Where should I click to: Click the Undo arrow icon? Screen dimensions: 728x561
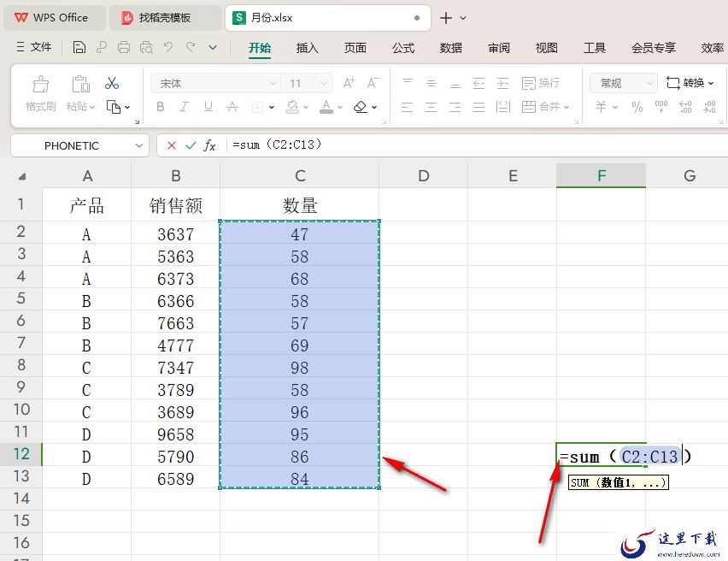pyautogui.click(x=168, y=46)
